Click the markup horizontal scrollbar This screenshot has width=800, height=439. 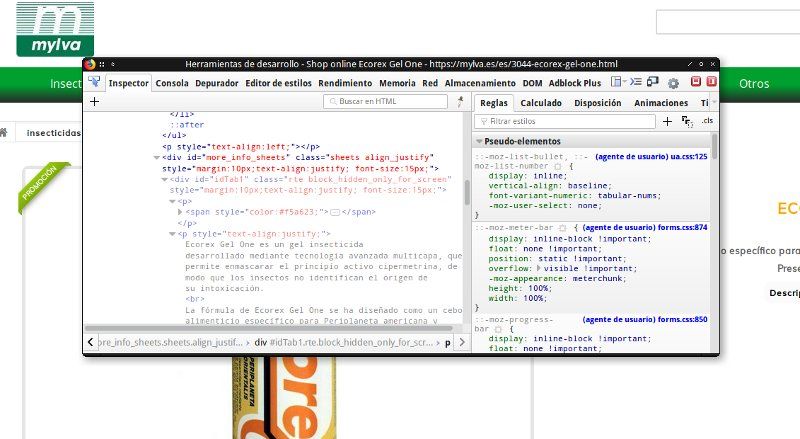coord(269,328)
